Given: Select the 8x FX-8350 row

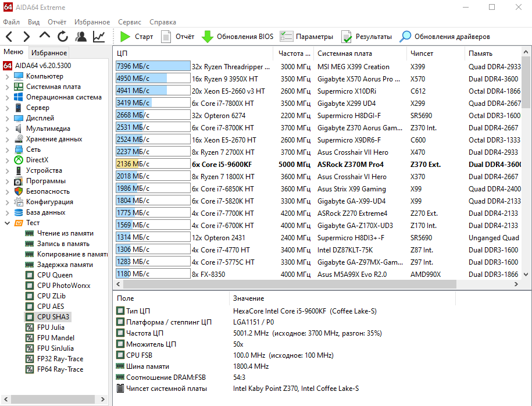Looking at the screenshot, I should click(317, 275).
